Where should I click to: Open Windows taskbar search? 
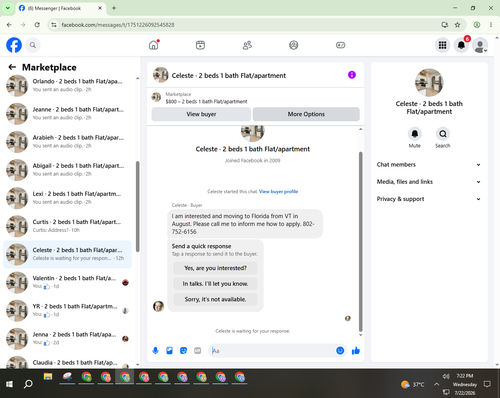[28, 384]
